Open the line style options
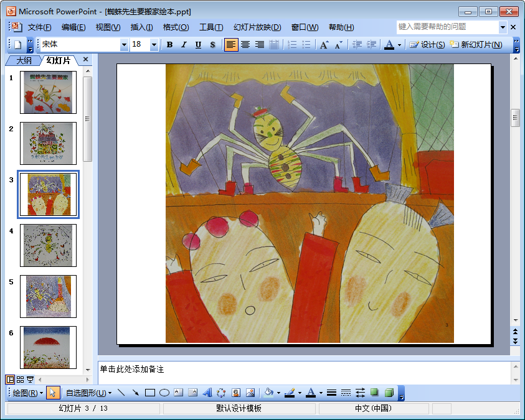Screen dimensions: 525x420 (x=331, y=393)
